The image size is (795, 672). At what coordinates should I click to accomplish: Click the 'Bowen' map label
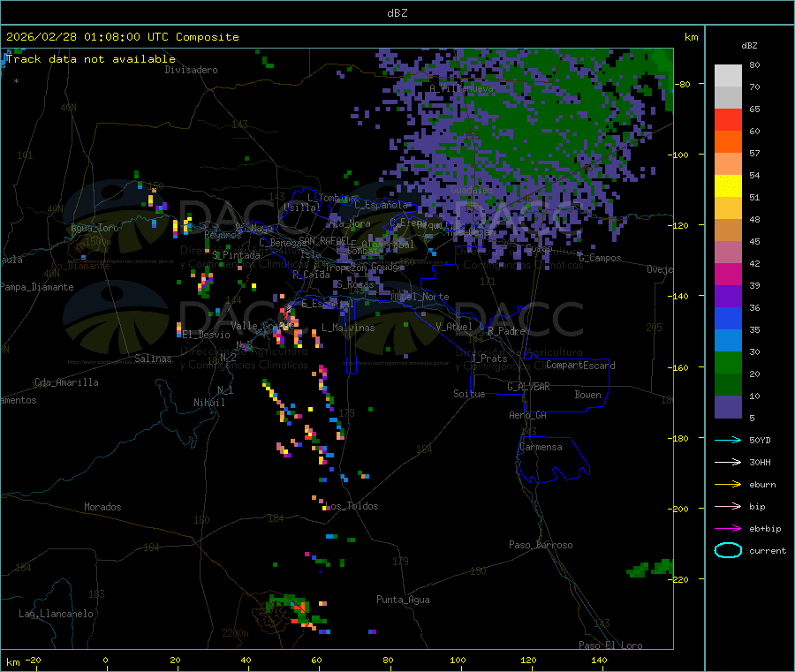click(587, 395)
